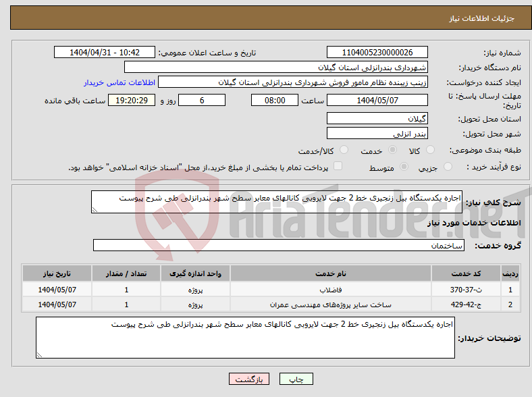Click the resize handle of شرح کلی نیاز box

95,210
